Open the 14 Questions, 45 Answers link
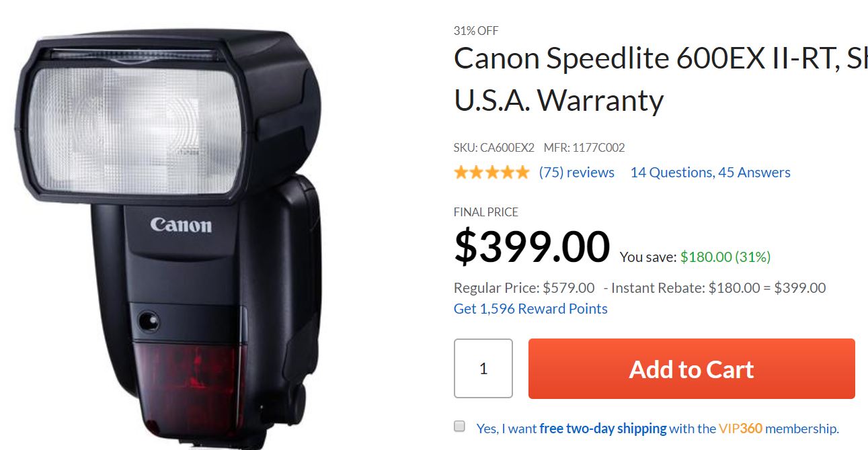The image size is (868, 450). click(710, 173)
